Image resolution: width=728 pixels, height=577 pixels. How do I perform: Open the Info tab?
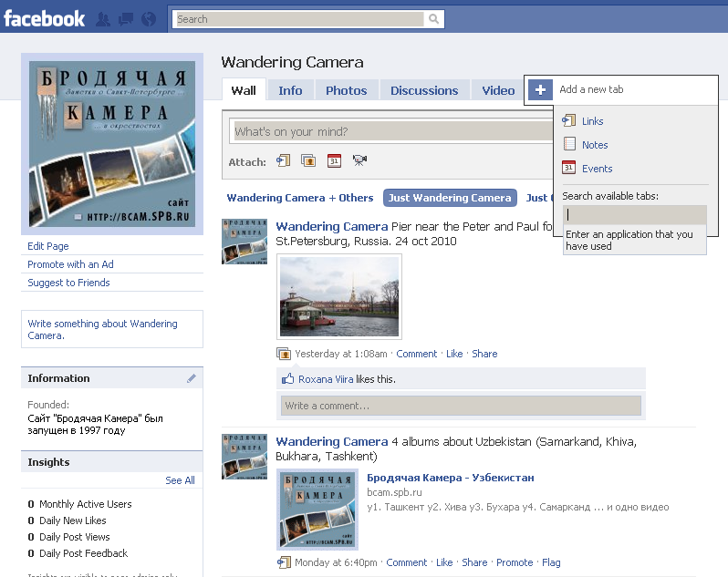pos(290,90)
